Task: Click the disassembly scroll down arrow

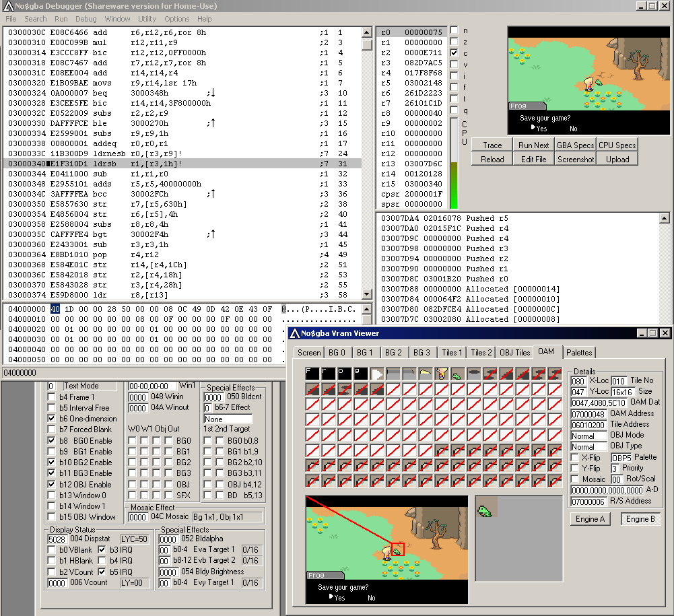Action: point(367,294)
